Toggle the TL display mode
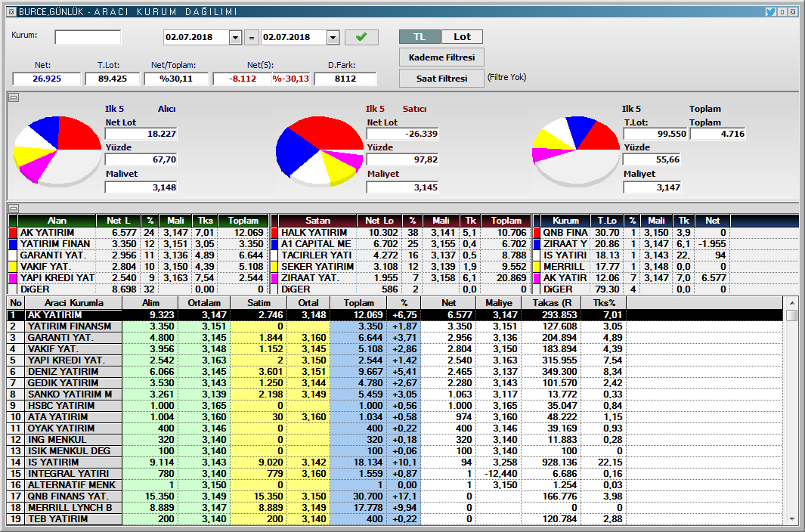The image size is (805, 532). tap(420, 36)
